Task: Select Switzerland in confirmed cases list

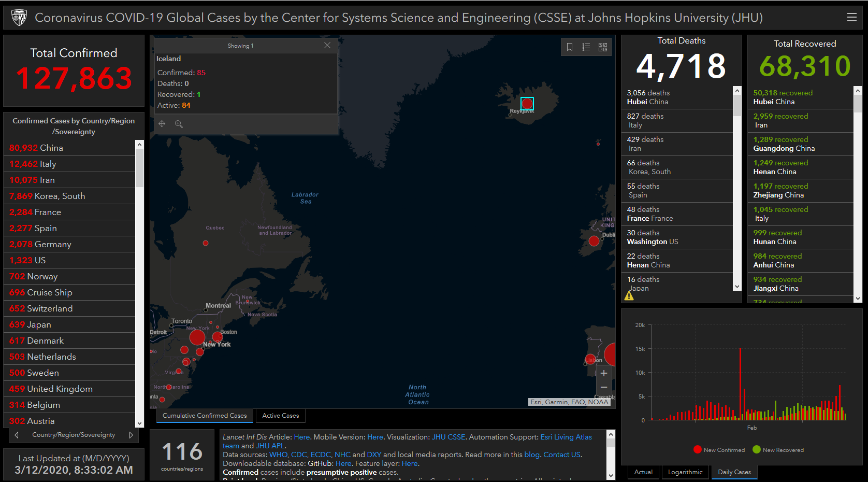Action: [x=69, y=308]
